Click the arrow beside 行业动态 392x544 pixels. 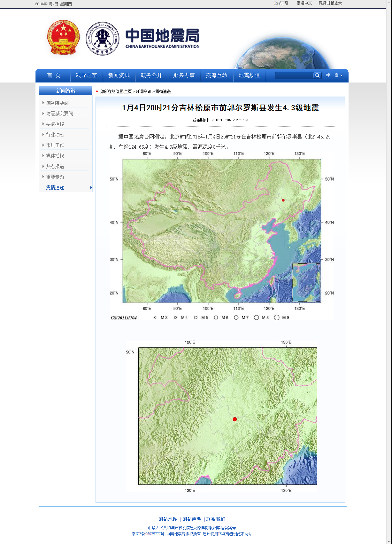click(x=43, y=134)
